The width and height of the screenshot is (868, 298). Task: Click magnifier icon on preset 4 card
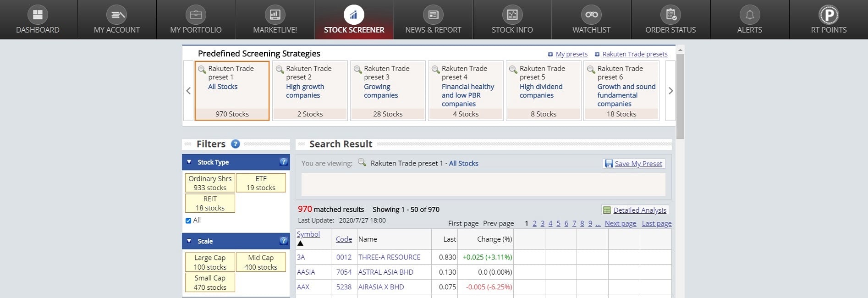pos(436,70)
